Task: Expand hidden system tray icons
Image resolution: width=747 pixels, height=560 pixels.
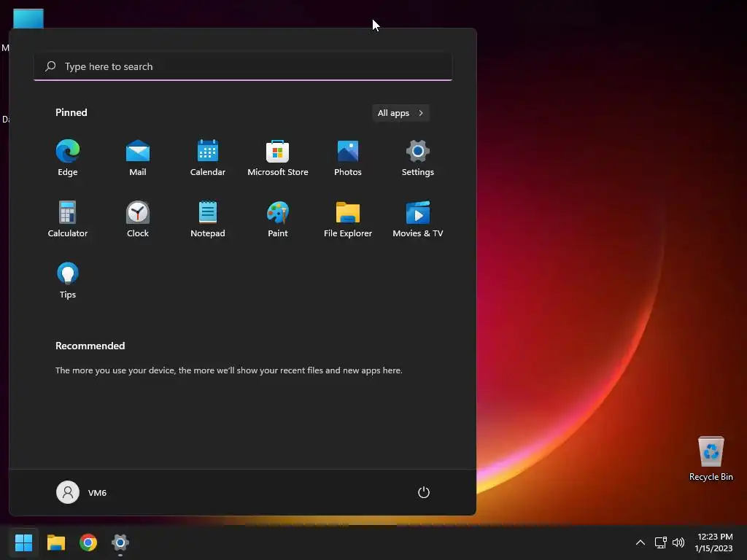Action: click(x=640, y=542)
